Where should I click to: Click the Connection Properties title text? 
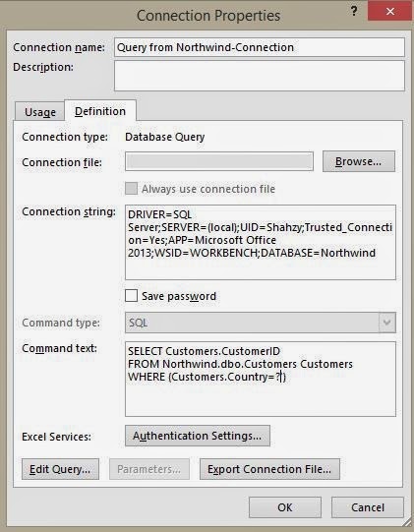coord(208,16)
